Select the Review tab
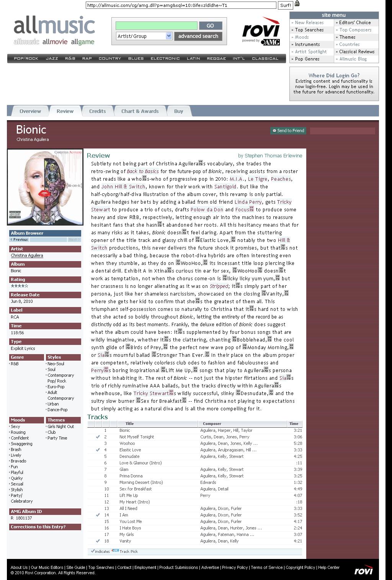This screenshot has width=392, height=580. (65, 111)
